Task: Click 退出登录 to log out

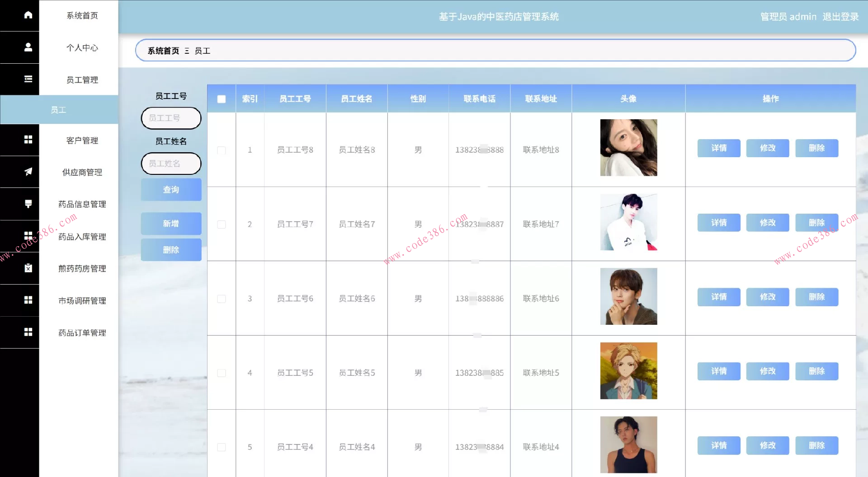Action: tap(840, 17)
